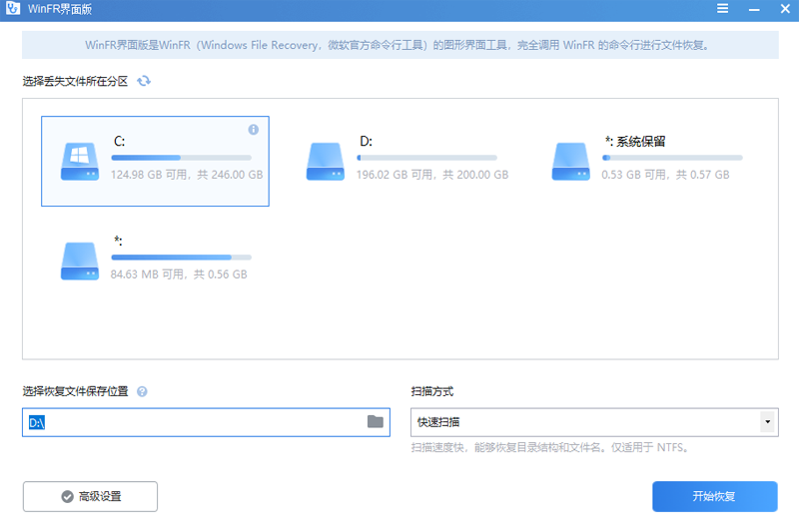Click the text 124.98 GB 可用, 共 246.00 GB

pyautogui.click(x=187, y=175)
